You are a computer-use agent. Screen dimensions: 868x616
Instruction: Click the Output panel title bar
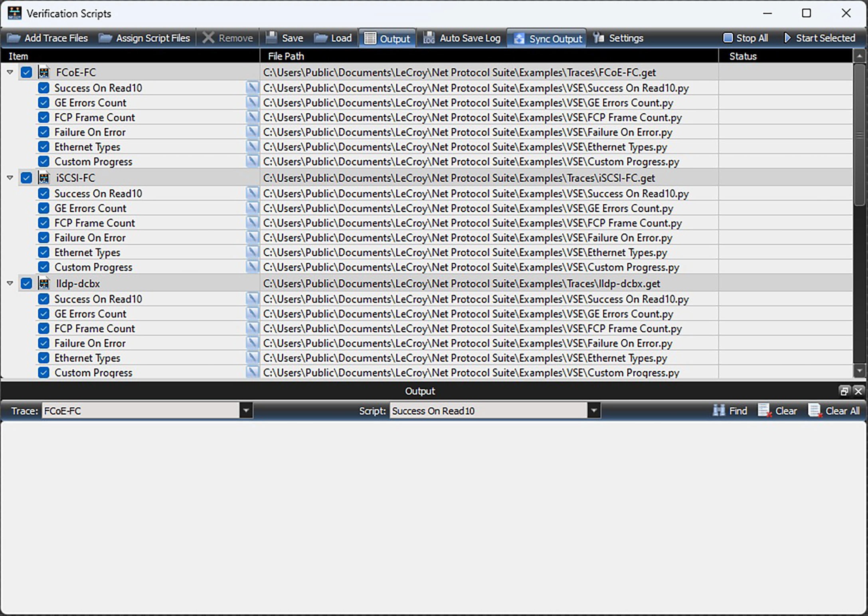(420, 391)
